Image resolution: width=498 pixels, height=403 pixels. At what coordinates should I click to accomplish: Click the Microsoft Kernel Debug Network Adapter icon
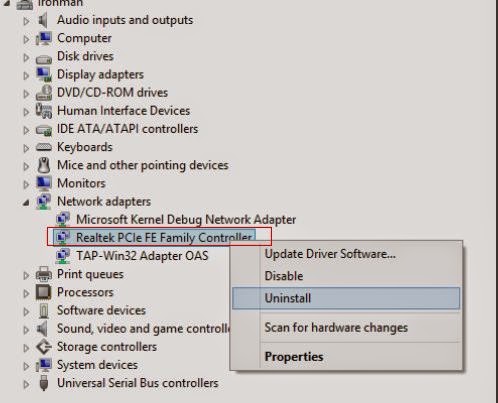pos(63,219)
